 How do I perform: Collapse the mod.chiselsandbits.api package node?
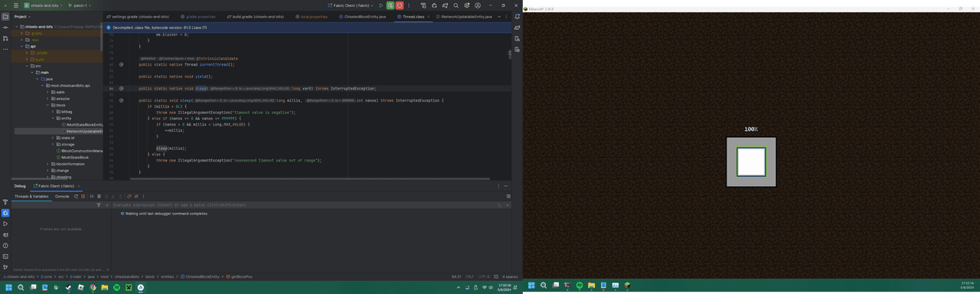pos(43,86)
